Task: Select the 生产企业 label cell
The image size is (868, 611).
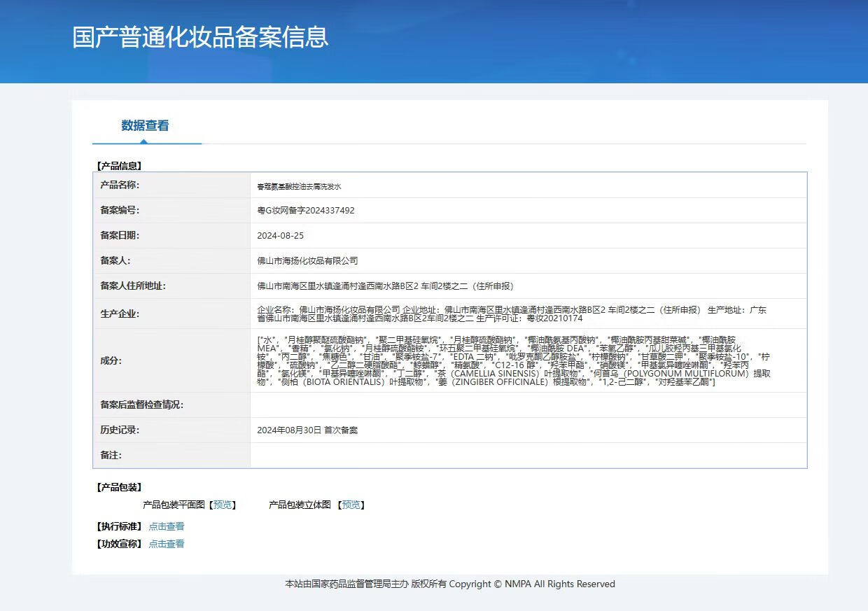Action: (171, 314)
